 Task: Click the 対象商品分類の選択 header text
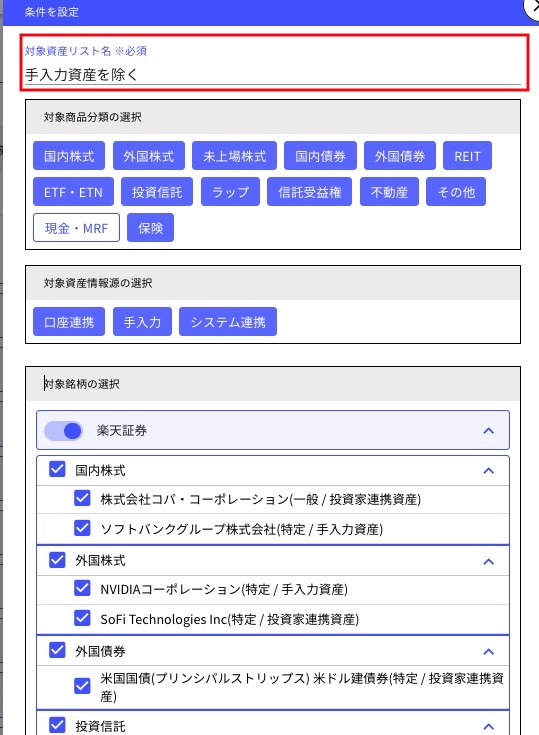[92, 117]
